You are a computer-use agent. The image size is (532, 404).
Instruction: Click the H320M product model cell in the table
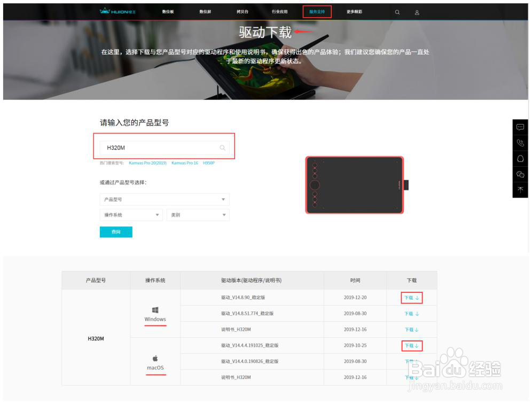pyautogui.click(x=96, y=338)
